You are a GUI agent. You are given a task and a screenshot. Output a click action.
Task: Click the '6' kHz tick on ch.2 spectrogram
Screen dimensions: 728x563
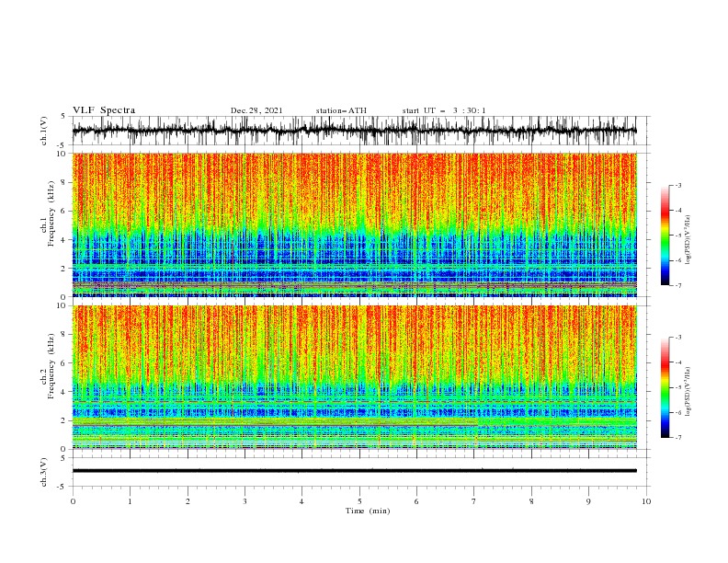[x=63, y=363]
